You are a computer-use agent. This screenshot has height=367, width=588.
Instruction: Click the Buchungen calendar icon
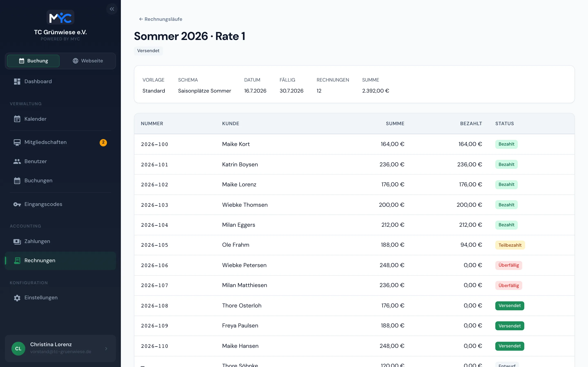tap(17, 181)
